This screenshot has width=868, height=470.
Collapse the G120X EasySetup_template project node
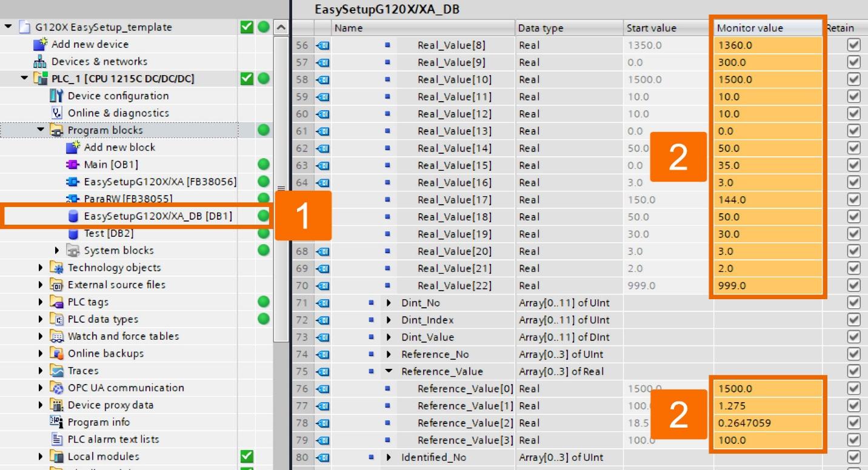click(x=8, y=27)
